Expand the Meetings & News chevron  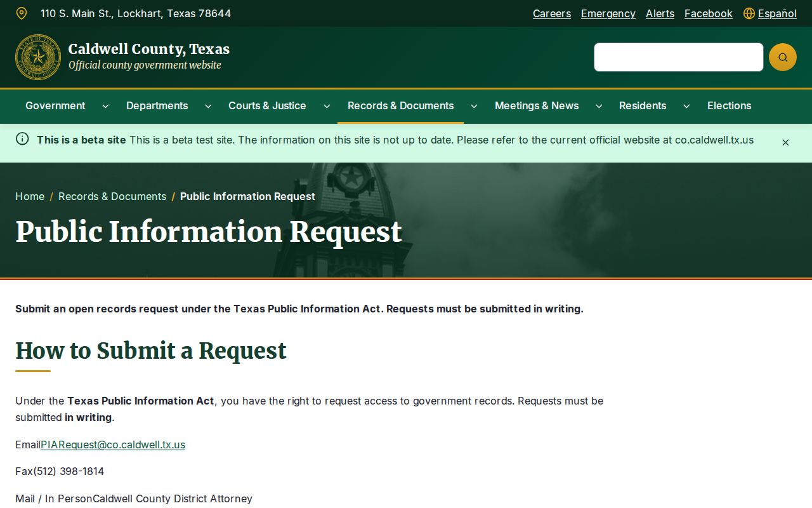click(599, 106)
